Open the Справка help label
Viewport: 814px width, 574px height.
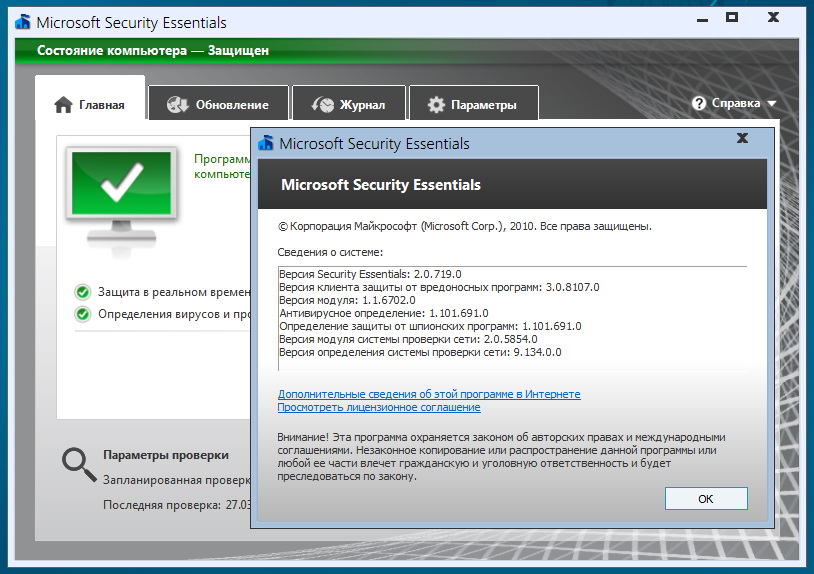coord(736,103)
